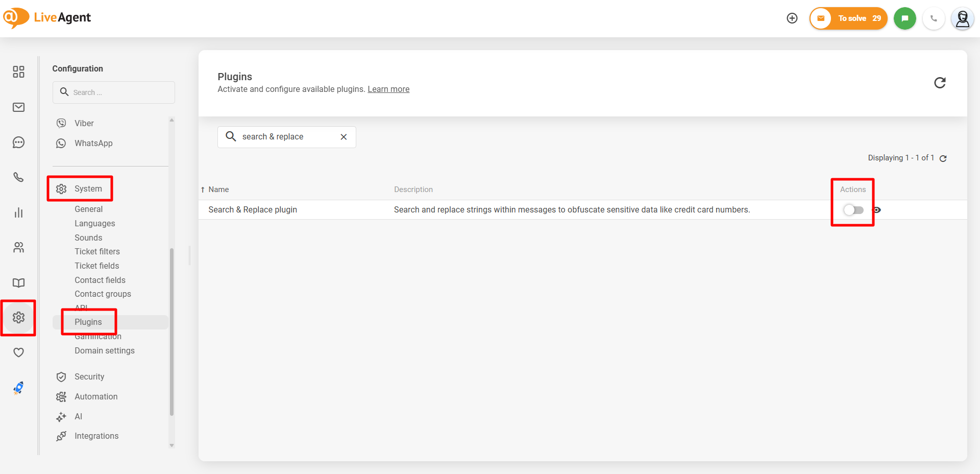
Task: Select Domain settings in System menu
Action: [x=105, y=350]
